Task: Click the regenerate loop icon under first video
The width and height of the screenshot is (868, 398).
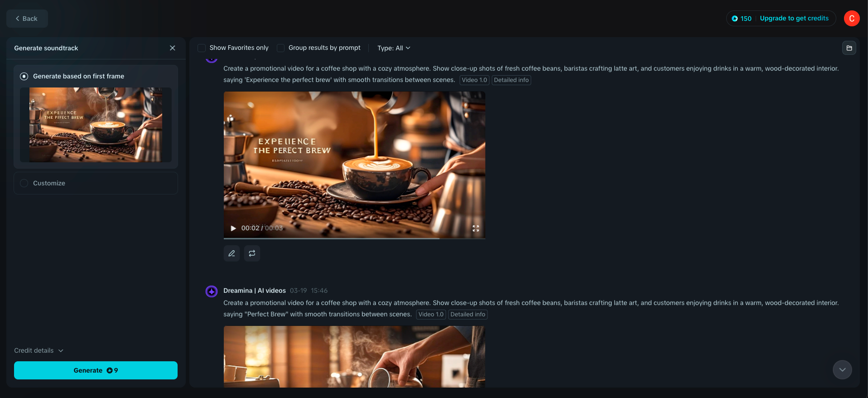Action: coord(252,253)
